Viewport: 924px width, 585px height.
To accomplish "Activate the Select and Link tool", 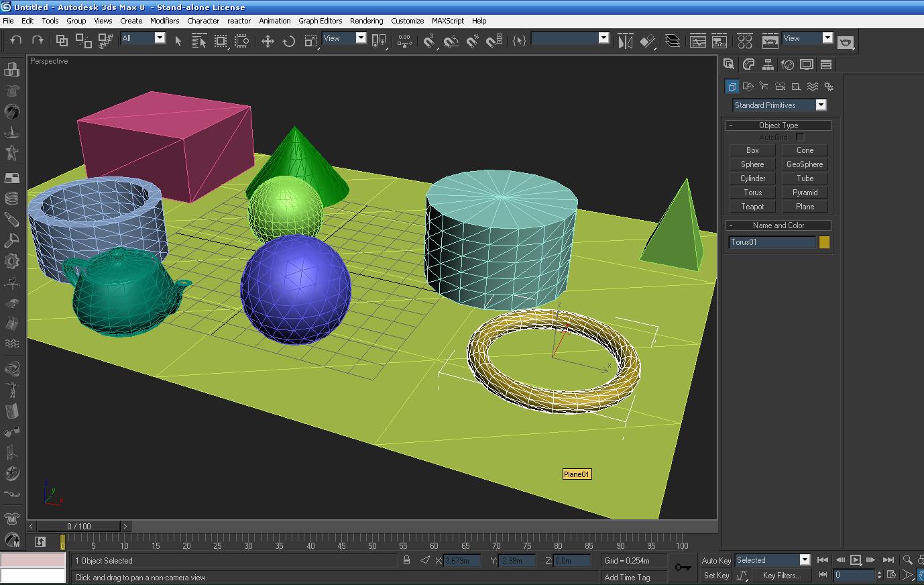I will [x=62, y=41].
